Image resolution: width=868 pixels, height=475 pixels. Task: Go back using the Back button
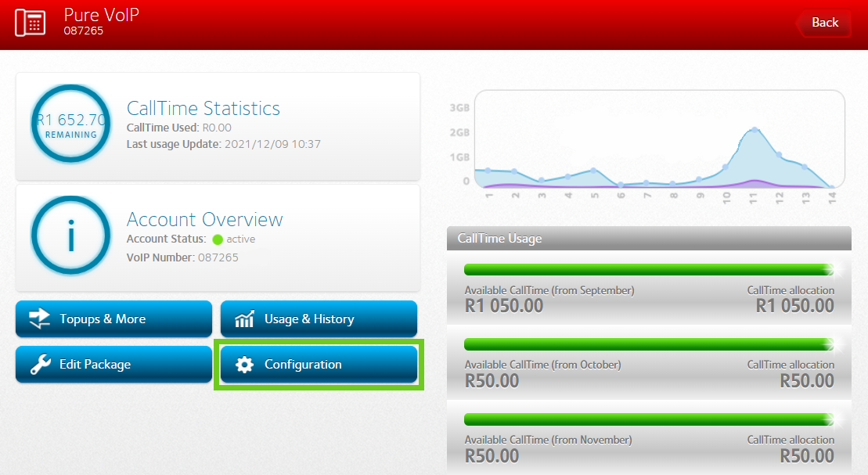(x=824, y=23)
